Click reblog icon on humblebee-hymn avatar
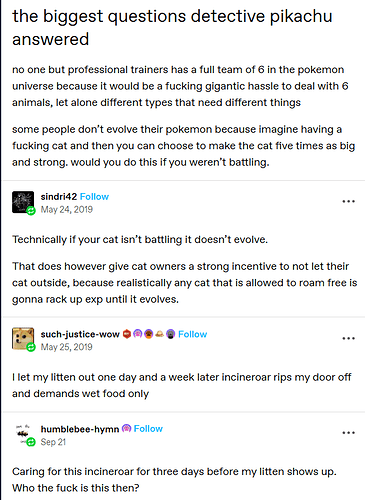This screenshot has width=365, height=500. click(31, 442)
